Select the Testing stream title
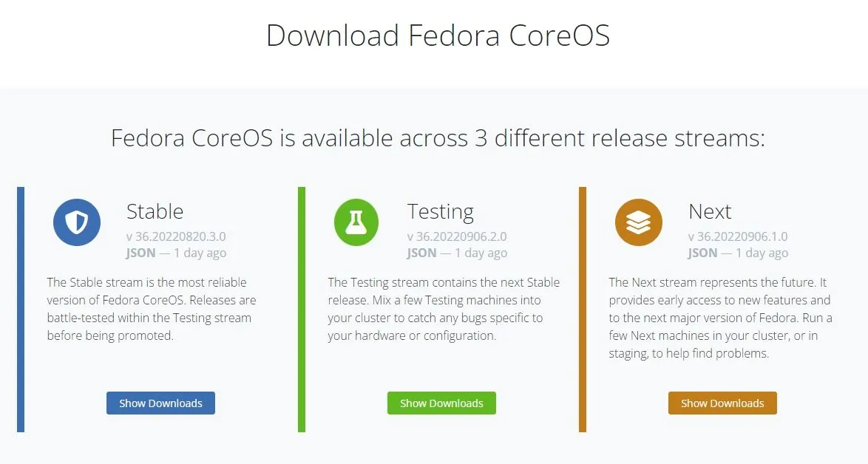Image resolution: width=868 pixels, height=464 pixels. click(x=441, y=211)
